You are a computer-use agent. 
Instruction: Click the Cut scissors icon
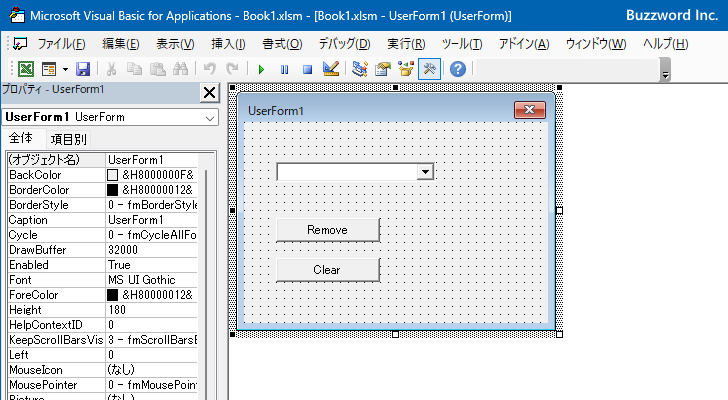click(111, 69)
